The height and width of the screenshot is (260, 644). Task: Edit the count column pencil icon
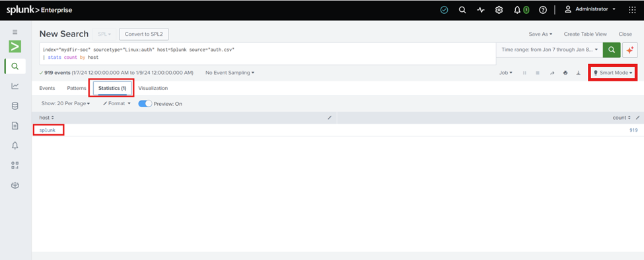(638, 118)
